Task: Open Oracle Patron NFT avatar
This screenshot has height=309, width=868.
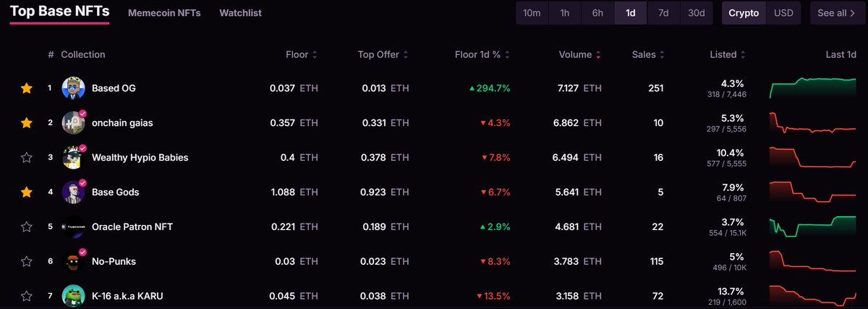Action: tap(74, 227)
